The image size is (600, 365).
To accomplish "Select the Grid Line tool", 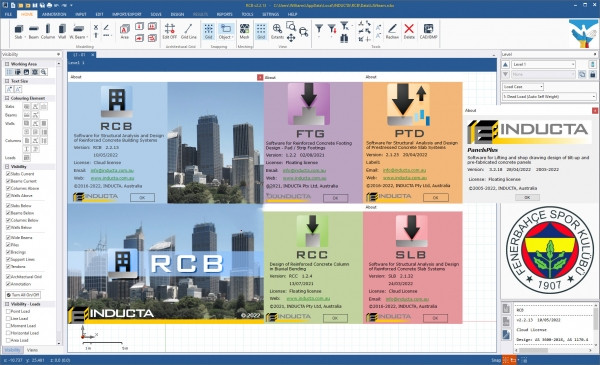I will tap(188, 31).
